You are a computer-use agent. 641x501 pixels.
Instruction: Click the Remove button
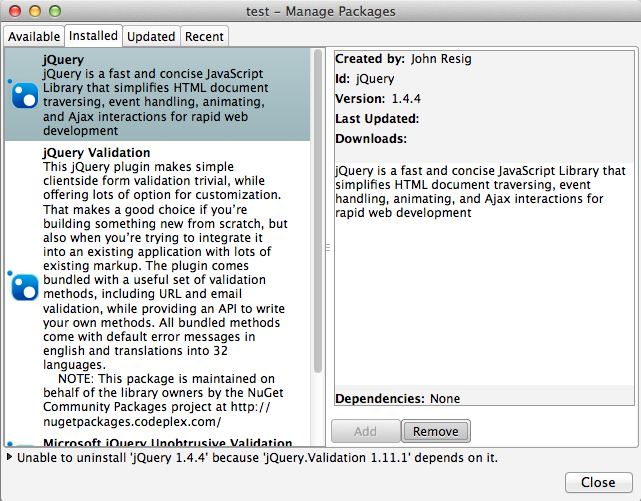tap(435, 431)
